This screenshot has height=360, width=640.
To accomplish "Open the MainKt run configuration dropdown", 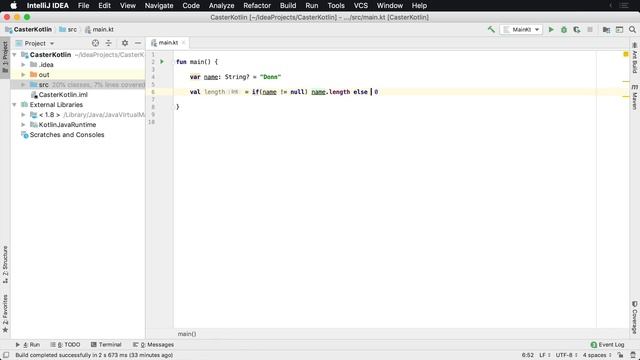I will [521, 29].
